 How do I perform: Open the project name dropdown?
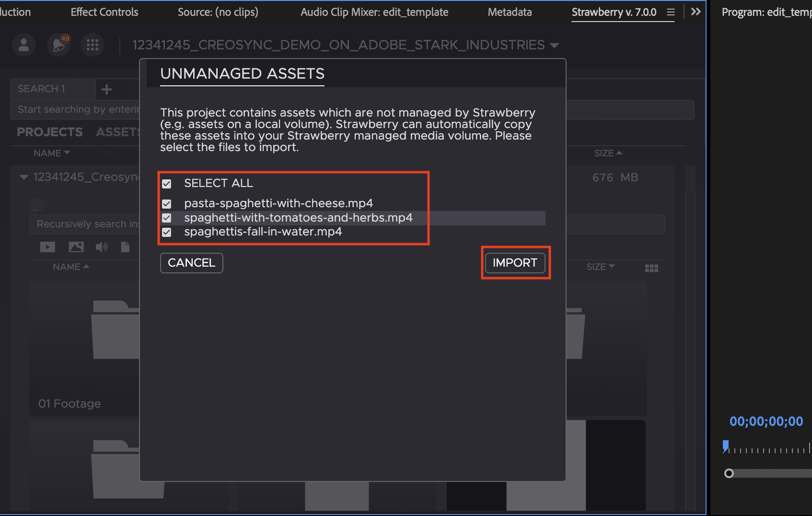555,46
